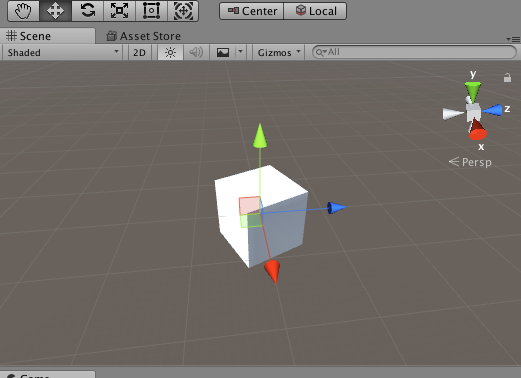The width and height of the screenshot is (521, 378).
Task: Toggle Persp projection label
Action: pos(470,162)
